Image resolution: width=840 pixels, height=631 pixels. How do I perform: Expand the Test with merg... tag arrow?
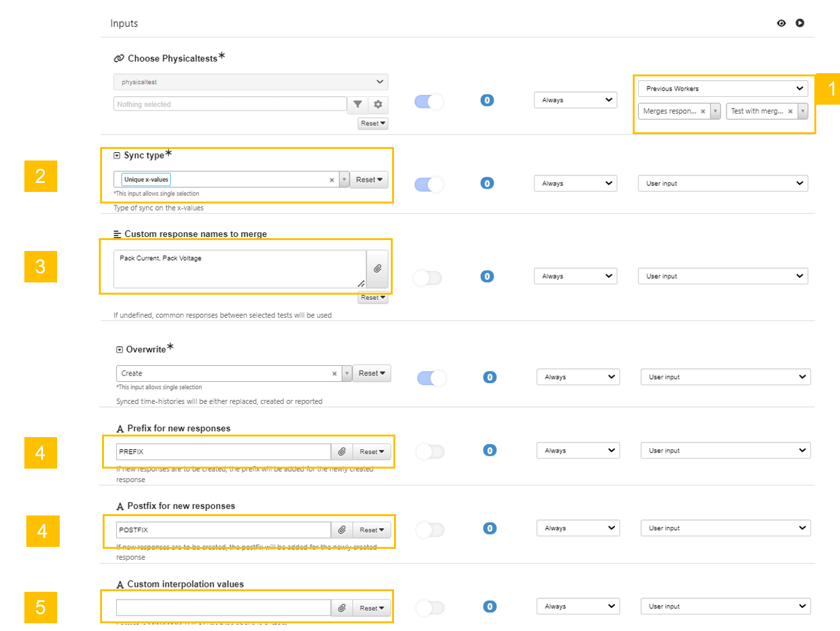803,111
